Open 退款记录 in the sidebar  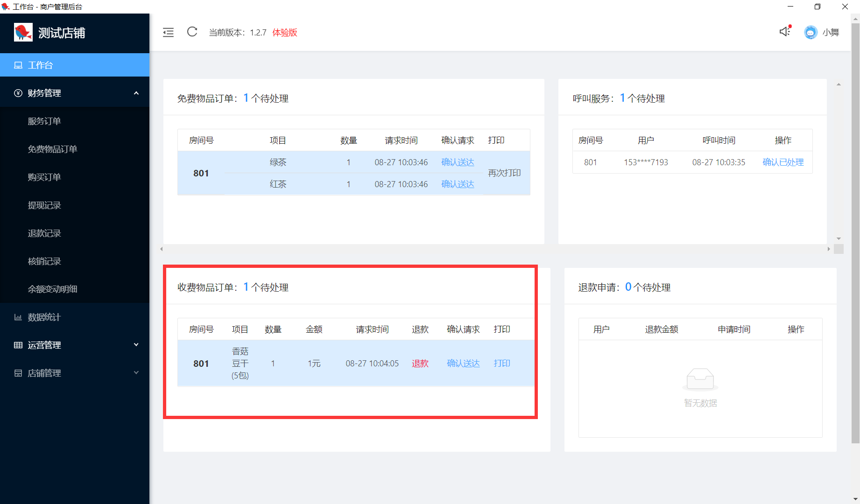pos(44,233)
